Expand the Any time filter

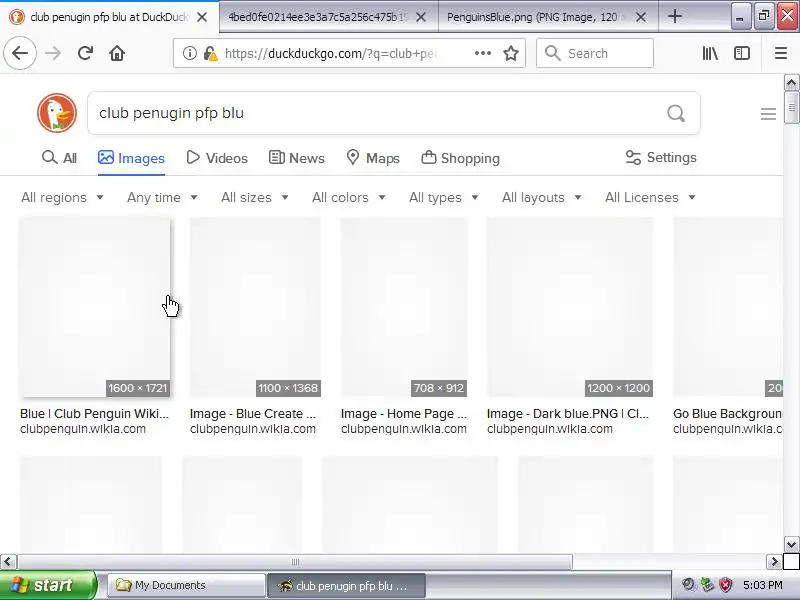162,197
